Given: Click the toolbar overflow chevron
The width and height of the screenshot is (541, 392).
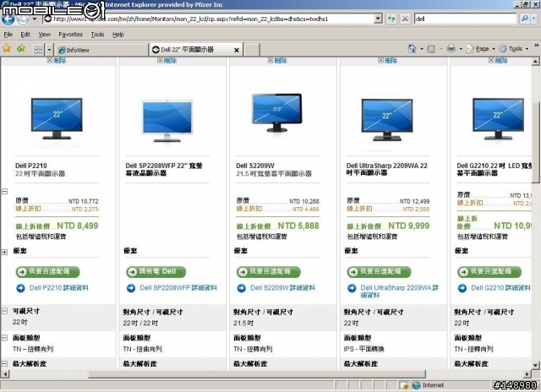Looking at the screenshot, I should click(x=537, y=45).
